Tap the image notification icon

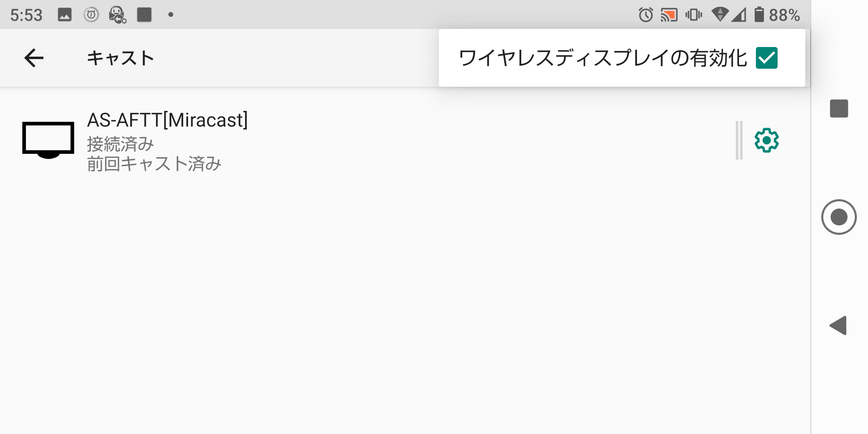pyautogui.click(x=65, y=15)
